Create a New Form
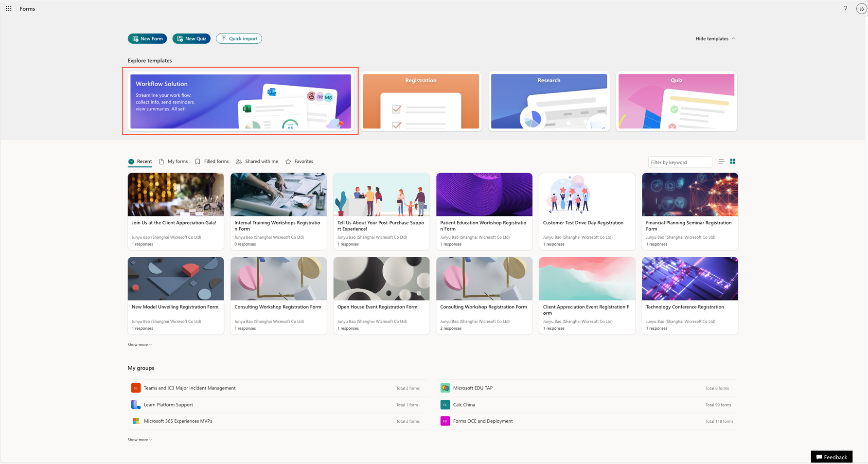Image resolution: width=868 pixels, height=464 pixels. click(x=147, y=39)
